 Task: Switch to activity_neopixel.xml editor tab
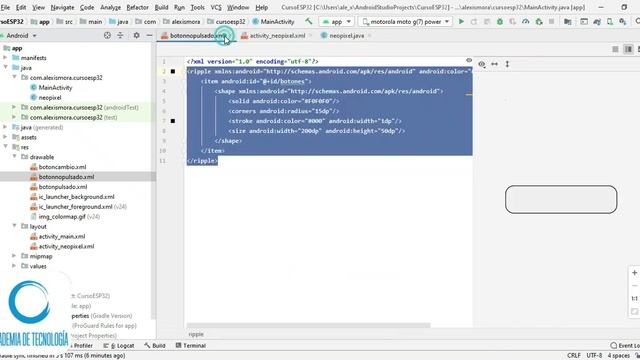(277, 36)
